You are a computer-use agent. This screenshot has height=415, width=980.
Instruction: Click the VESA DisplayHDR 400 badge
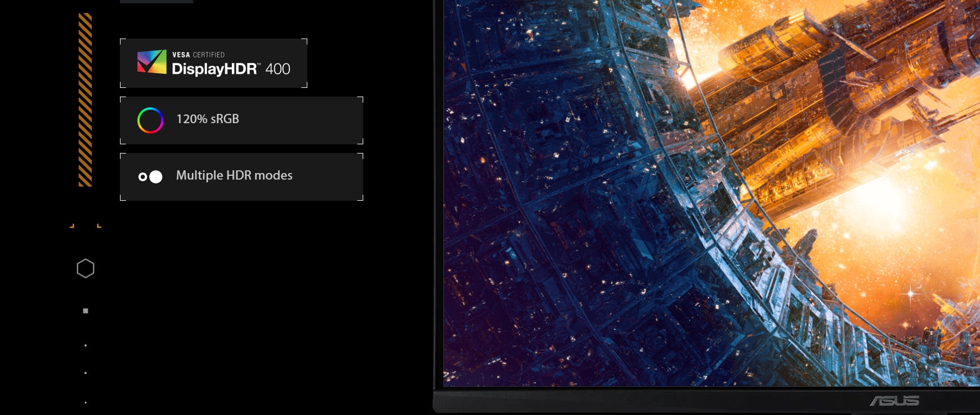[213, 63]
